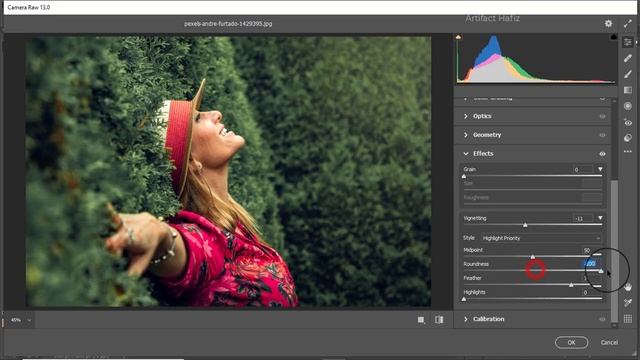Click the Grain slider handle
Viewport: 640px width, 360px height.
point(464,176)
